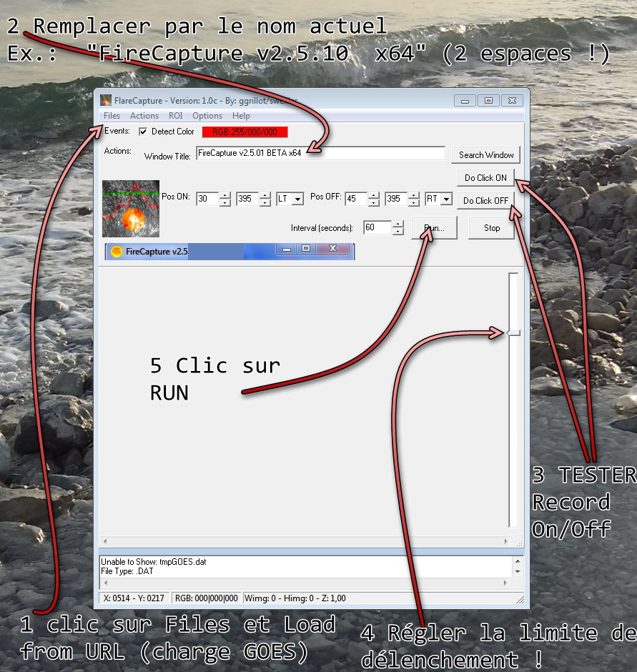Click the FlareCapture sun graph thumbnail
Image resolution: width=637 pixels, height=672 pixels.
click(x=131, y=209)
